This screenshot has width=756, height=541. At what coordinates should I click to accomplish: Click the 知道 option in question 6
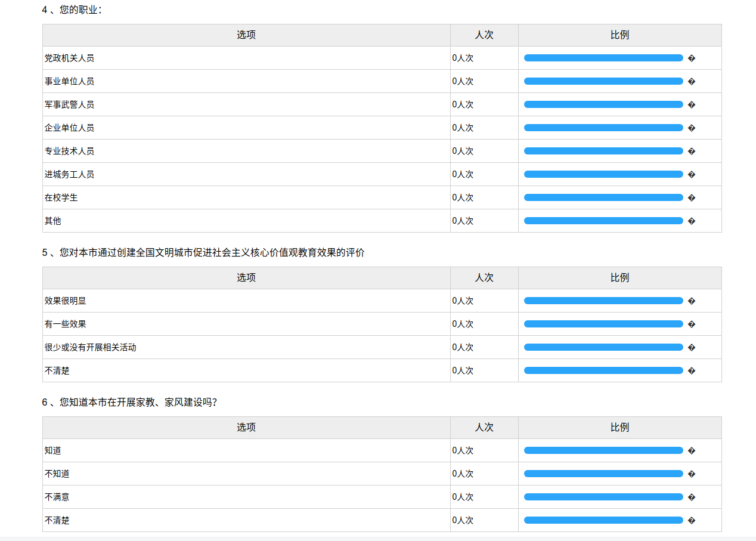(53, 450)
